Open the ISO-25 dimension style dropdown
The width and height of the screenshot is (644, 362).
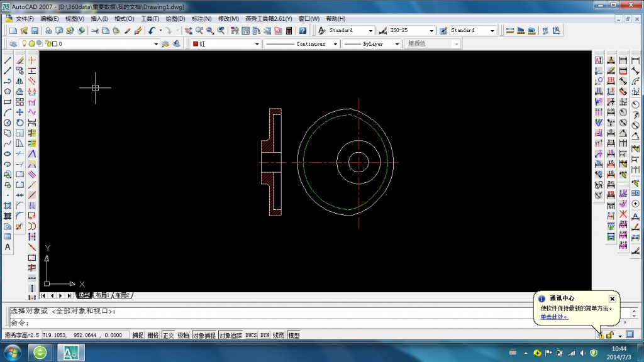[431, 30]
